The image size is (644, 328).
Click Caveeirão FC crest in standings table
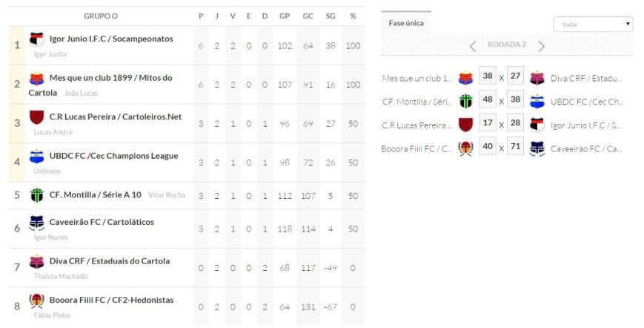click(36, 222)
